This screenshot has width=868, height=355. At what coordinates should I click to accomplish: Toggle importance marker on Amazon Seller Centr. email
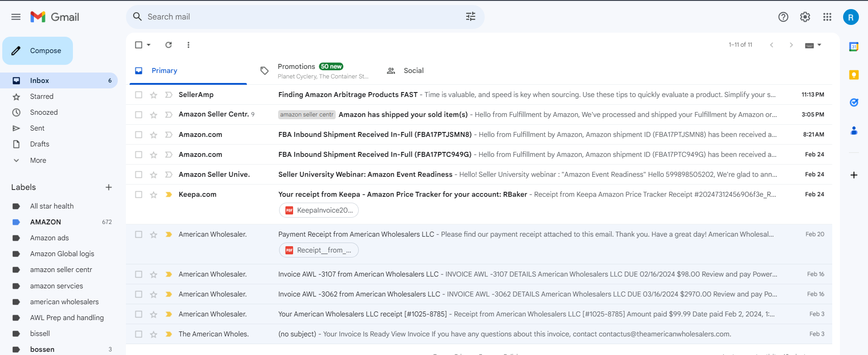(169, 115)
